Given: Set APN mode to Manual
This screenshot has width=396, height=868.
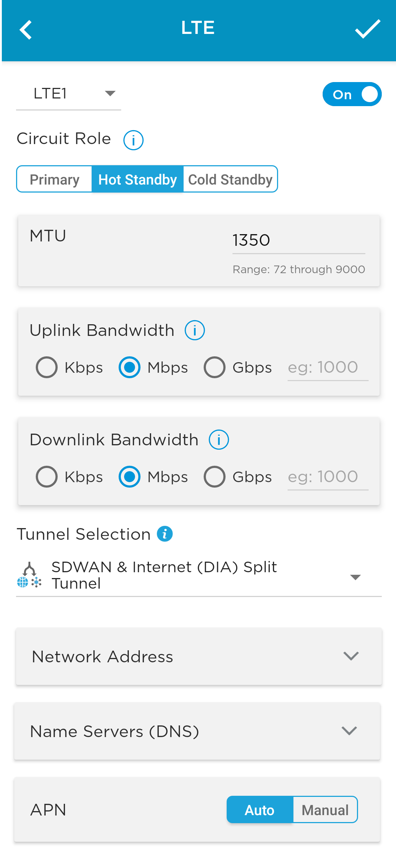Looking at the screenshot, I should pyautogui.click(x=325, y=810).
